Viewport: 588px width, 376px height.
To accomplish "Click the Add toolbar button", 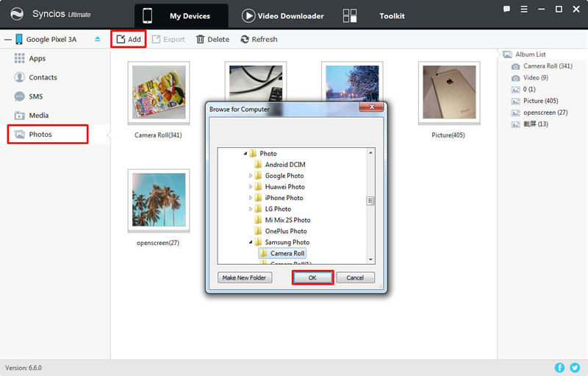I will click(x=129, y=39).
